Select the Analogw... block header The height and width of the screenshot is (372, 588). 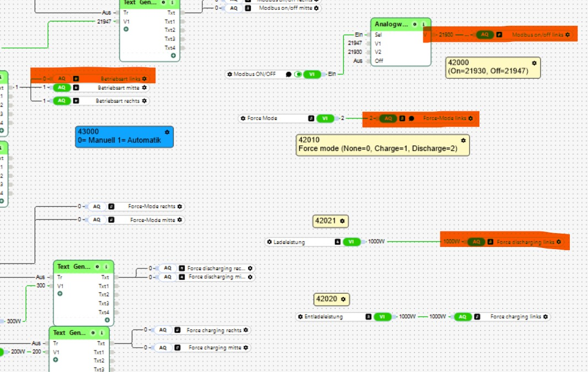(x=401, y=24)
